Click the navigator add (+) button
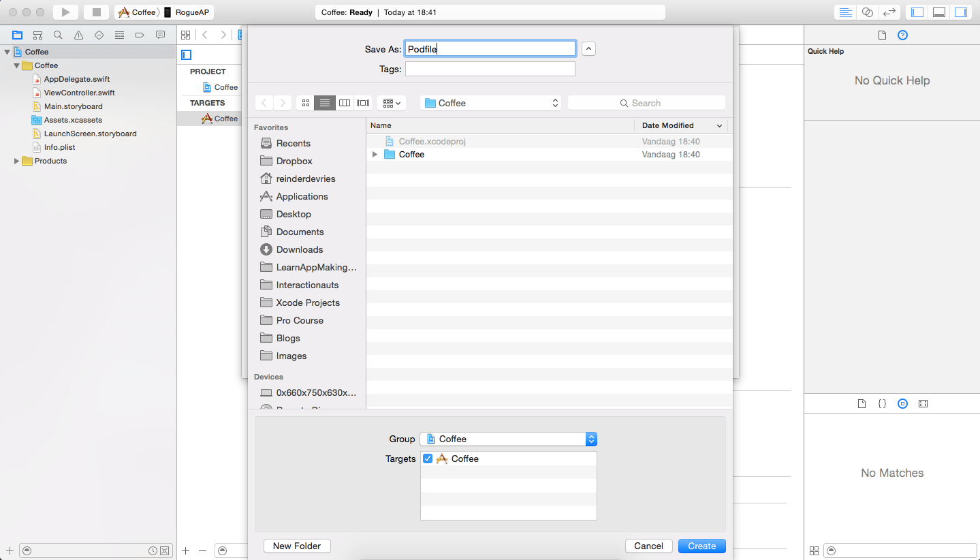Viewport: 980px width, 560px height. pos(10,550)
